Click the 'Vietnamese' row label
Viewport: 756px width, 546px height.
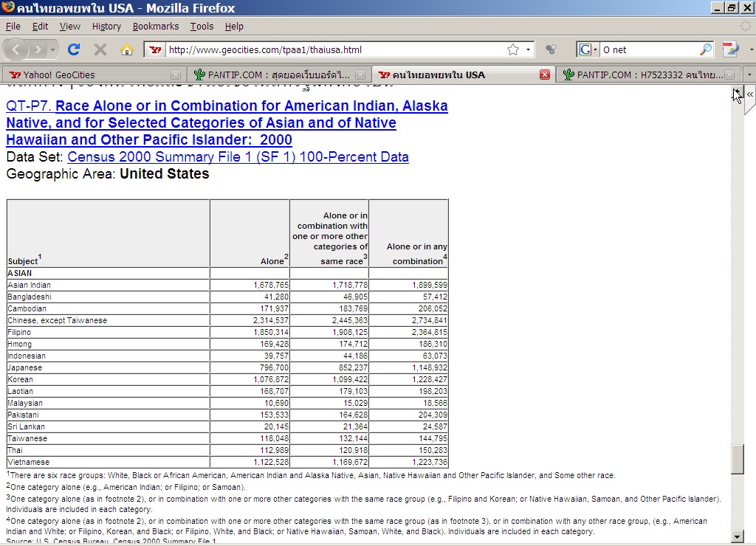coord(29,462)
